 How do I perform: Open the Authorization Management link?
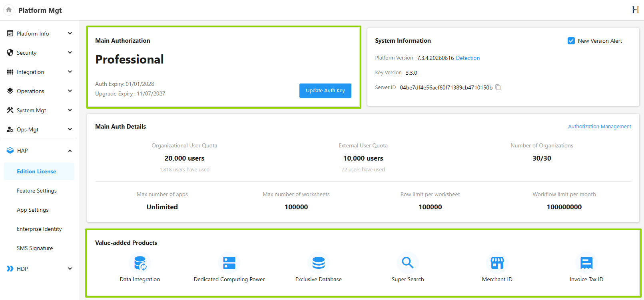coord(600,126)
